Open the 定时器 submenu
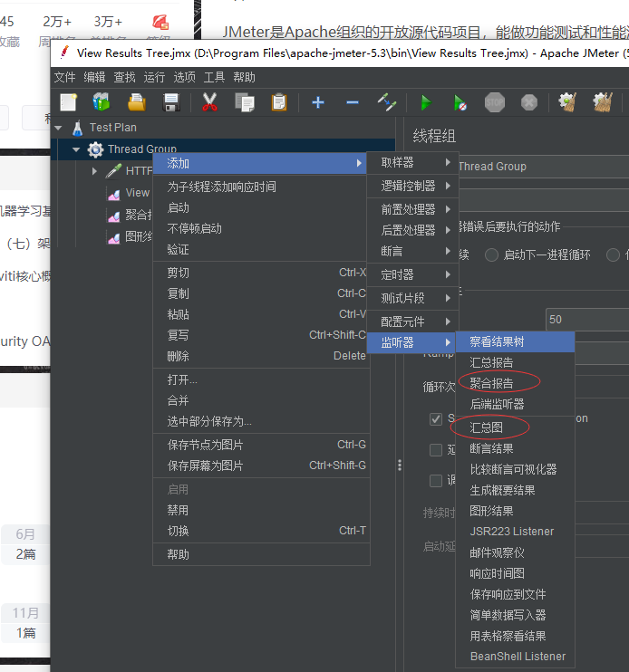Screen dimensions: 629x672 click(413, 274)
